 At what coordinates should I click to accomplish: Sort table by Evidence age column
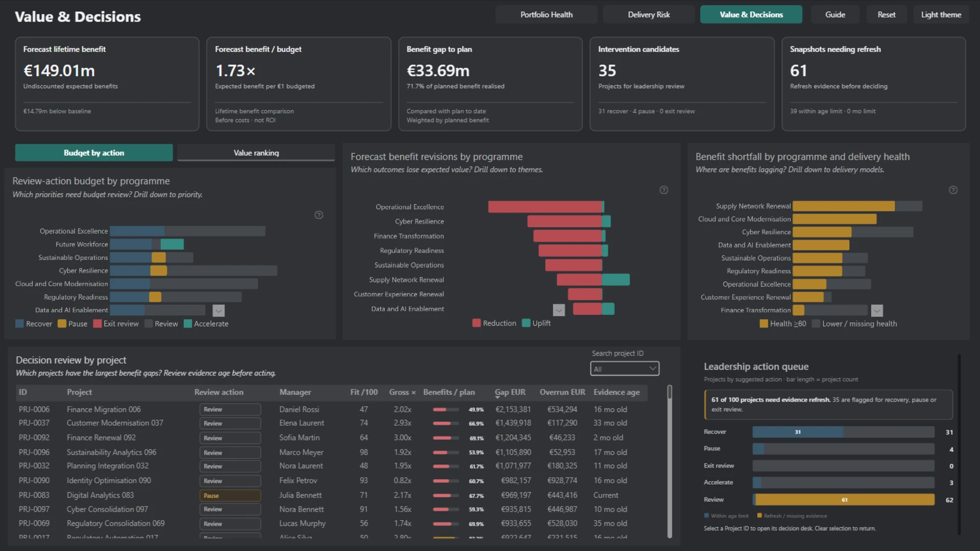point(617,392)
